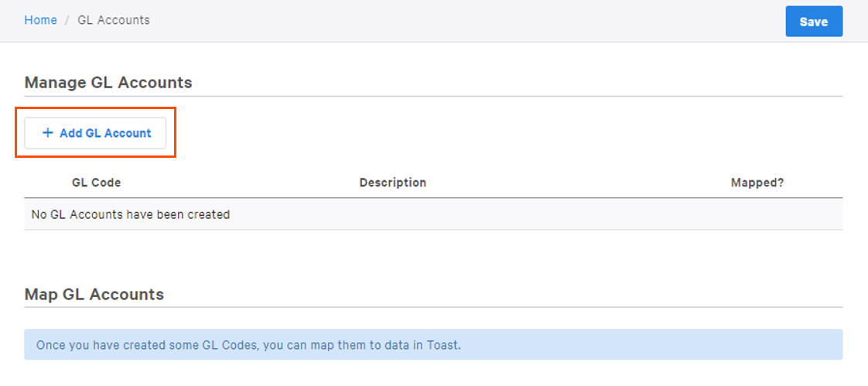This screenshot has height=386, width=868.
Task: Click the Mapped? column header
Action: 757,183
